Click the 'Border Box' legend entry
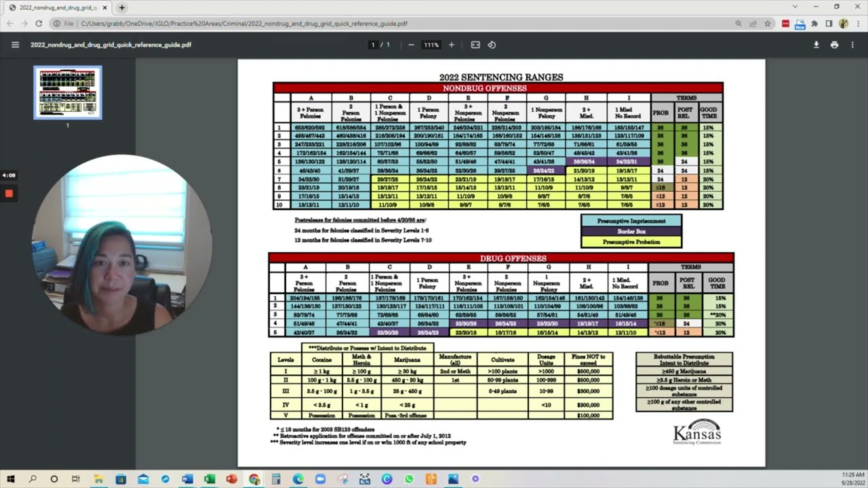This screenshot has width=868, height=488. tap(631, 231)
